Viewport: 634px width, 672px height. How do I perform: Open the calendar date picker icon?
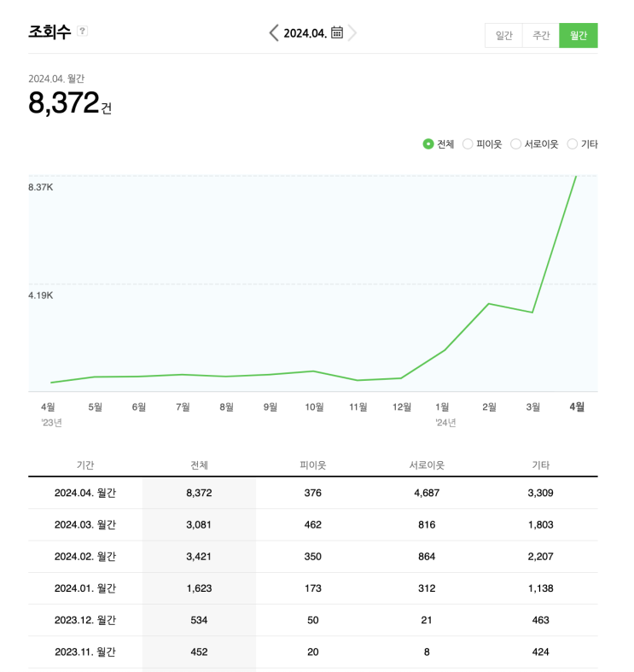(337, 32)
